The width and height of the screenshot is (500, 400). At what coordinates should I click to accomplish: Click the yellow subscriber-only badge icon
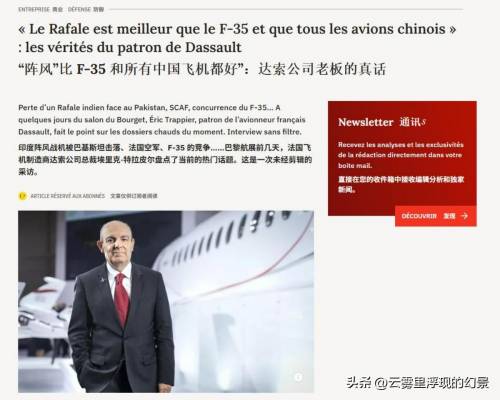tap(22, 196)
